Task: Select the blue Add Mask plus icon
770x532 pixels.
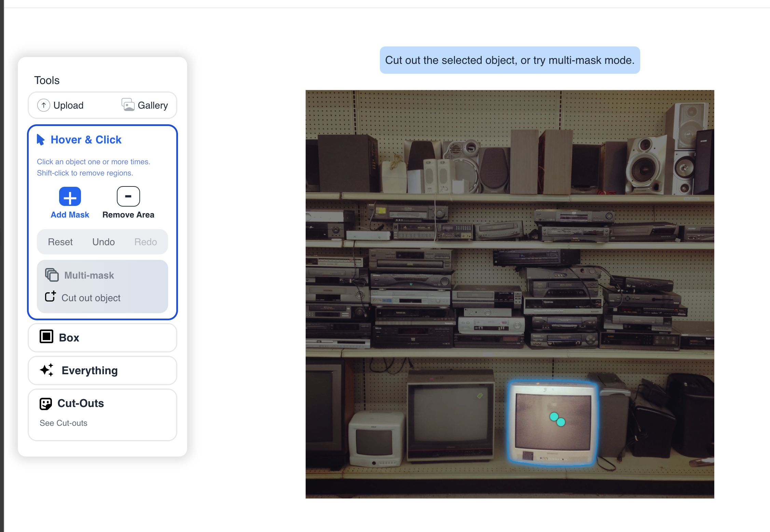Action: [x=70, y=197]
